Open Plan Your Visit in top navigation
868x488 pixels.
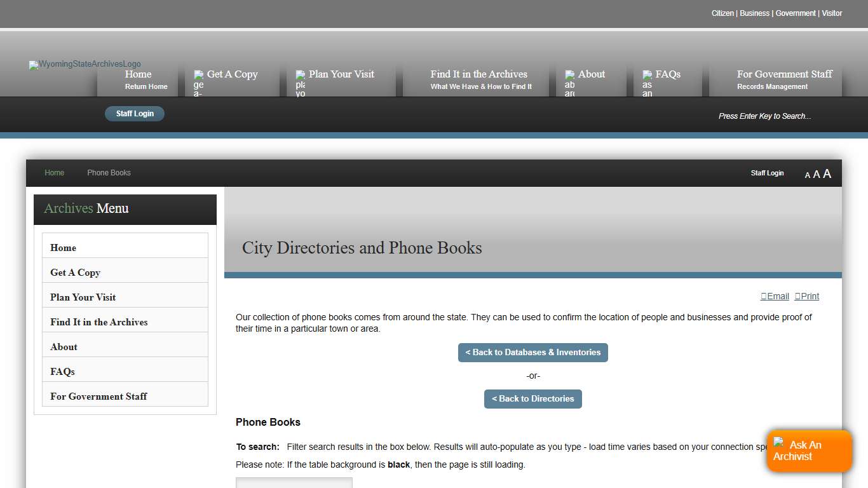(x=341, y=74)
